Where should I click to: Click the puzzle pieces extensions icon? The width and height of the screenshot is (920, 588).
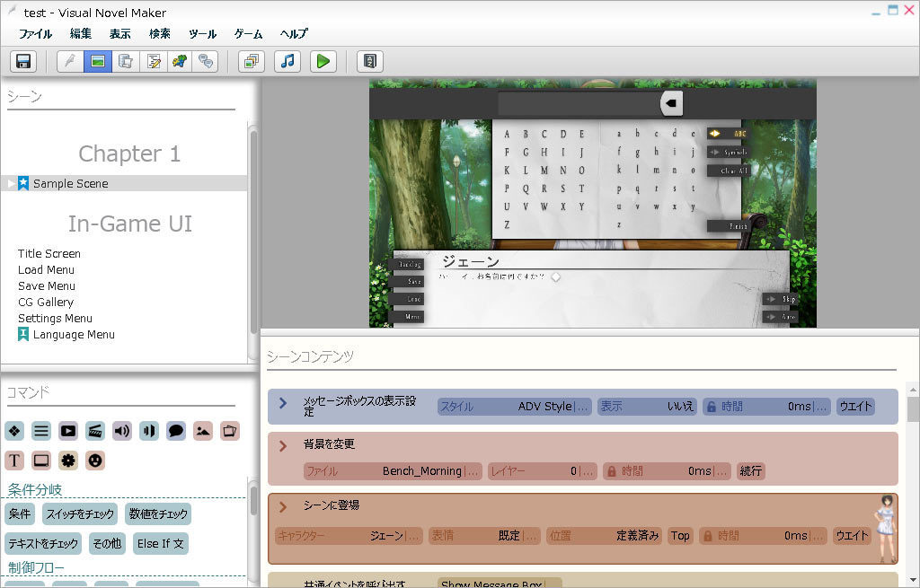coord(180,61)
